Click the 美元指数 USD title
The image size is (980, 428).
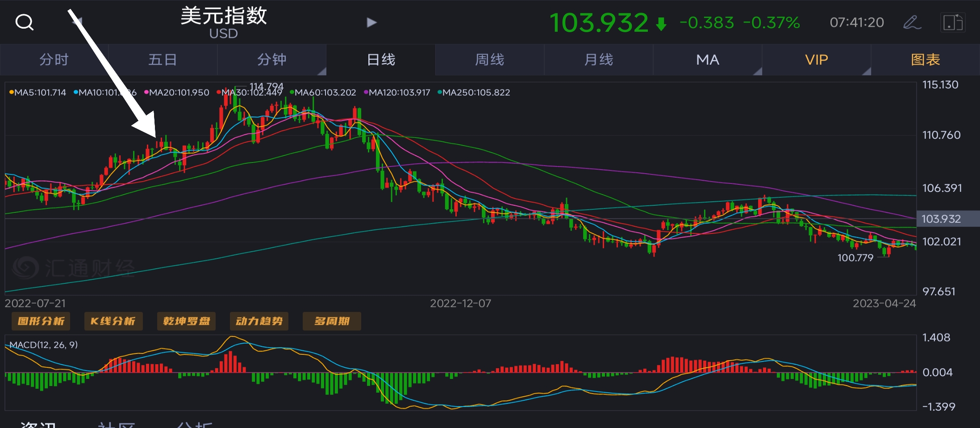pos(224,22)
